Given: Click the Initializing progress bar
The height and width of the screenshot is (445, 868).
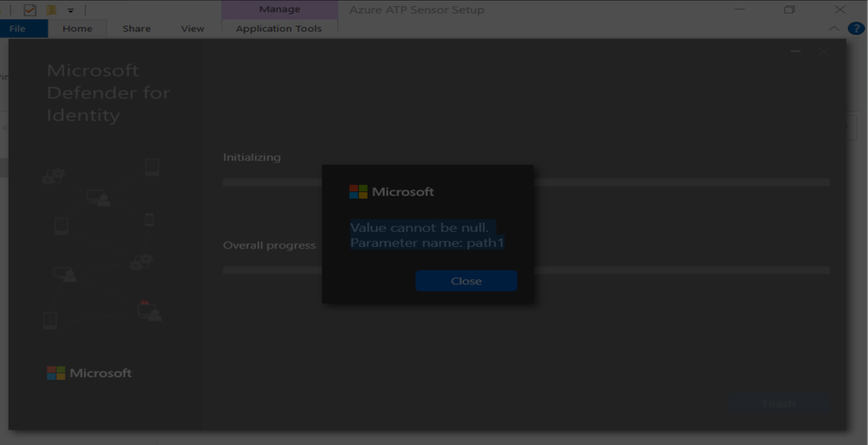Looking at the screenshot, I should [526, 183].
